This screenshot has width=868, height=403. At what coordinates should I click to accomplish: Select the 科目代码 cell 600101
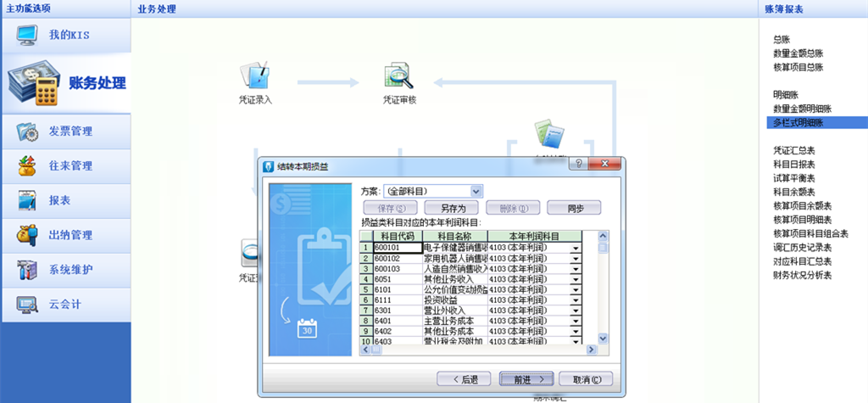pos(398,248)
